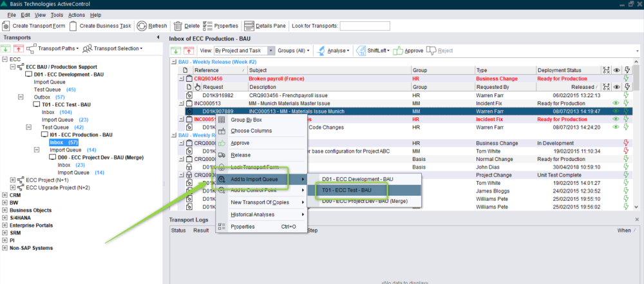Open the Transport Paths dropdown
Image resolution: width=644 pixels, height=284 pixels.
[x=53, y=48]
